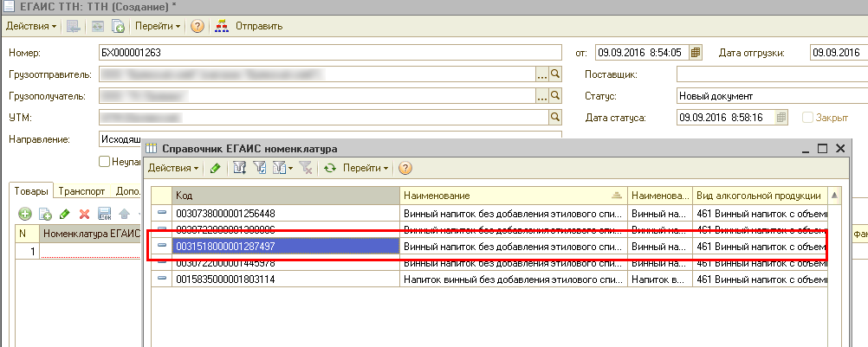This screenshot has width=868, height=347.
Task: Click disable filter funnel icon with red X
Action: [306, 168]
